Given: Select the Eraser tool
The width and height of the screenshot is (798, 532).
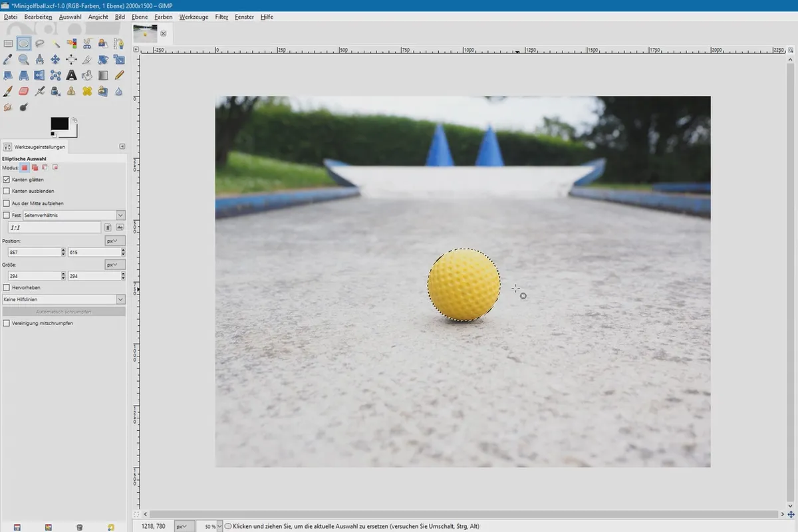Looking at the screenshot, I should click(23, 91).
